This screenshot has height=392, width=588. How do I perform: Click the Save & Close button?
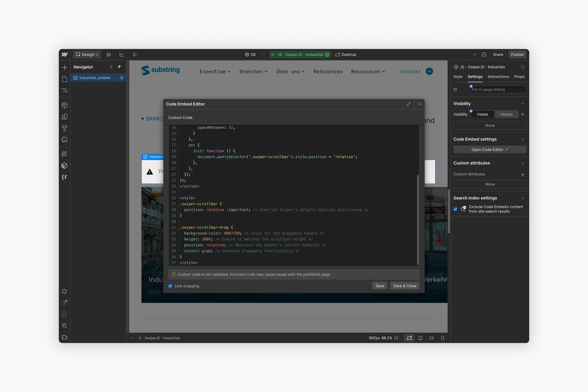[405, 286]
